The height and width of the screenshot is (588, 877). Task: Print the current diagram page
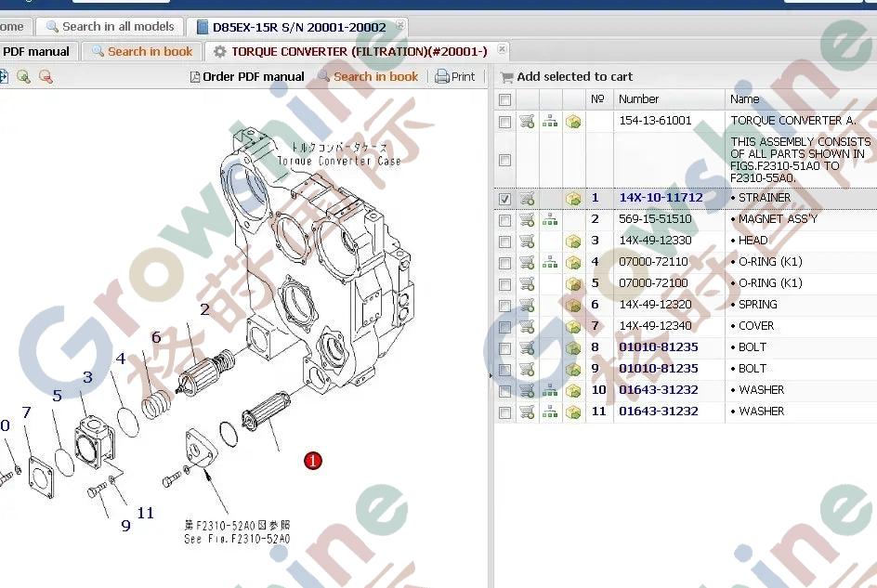(454, 77)
